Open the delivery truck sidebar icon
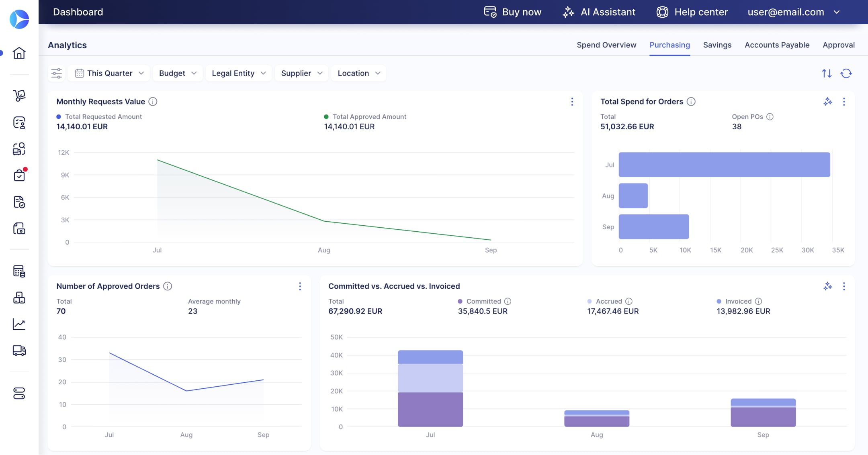Image resolution: width=868 pixels, height=455 pixels. [19, 351]
